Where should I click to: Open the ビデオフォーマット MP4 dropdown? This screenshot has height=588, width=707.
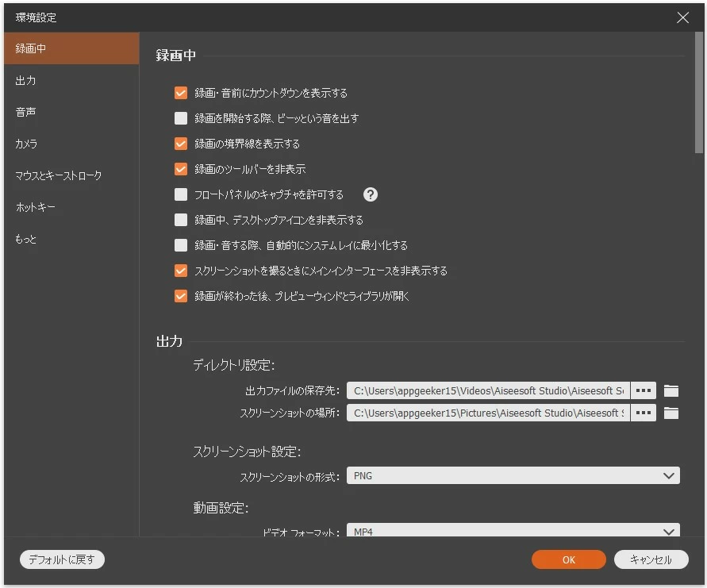coord(513,531)
